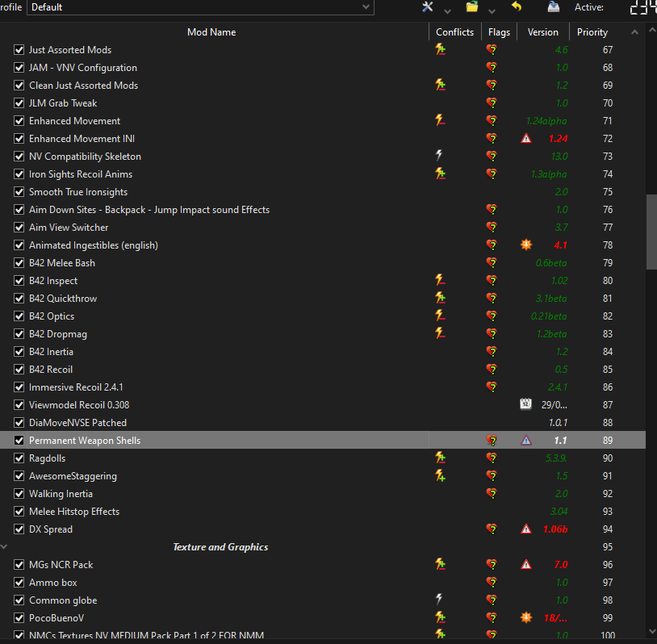
Task: Click orange update burst icon for PocoBuenoV
Action: [x=526, y=617]
